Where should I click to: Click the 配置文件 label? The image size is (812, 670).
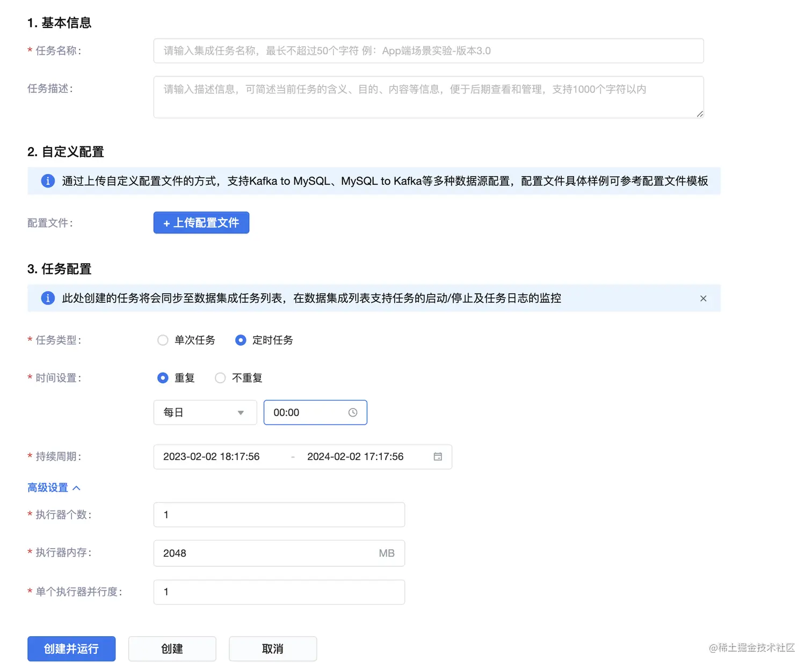click(x=50, y=223)
